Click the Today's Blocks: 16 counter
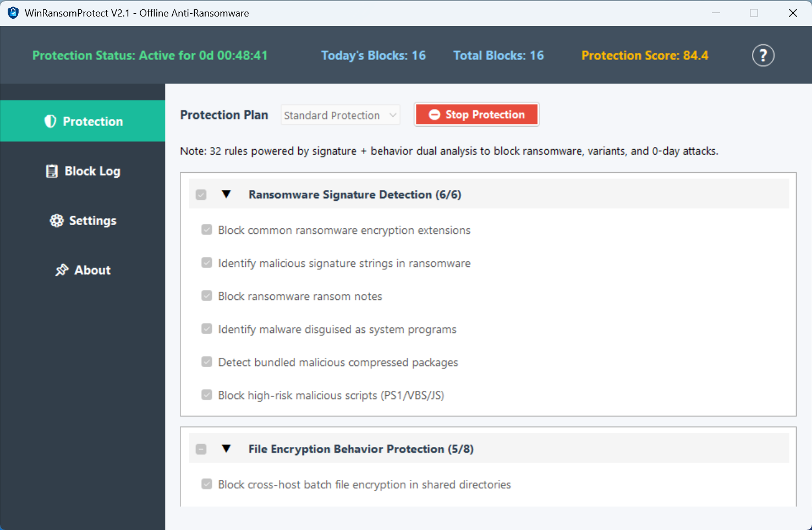 coord(374,56)
